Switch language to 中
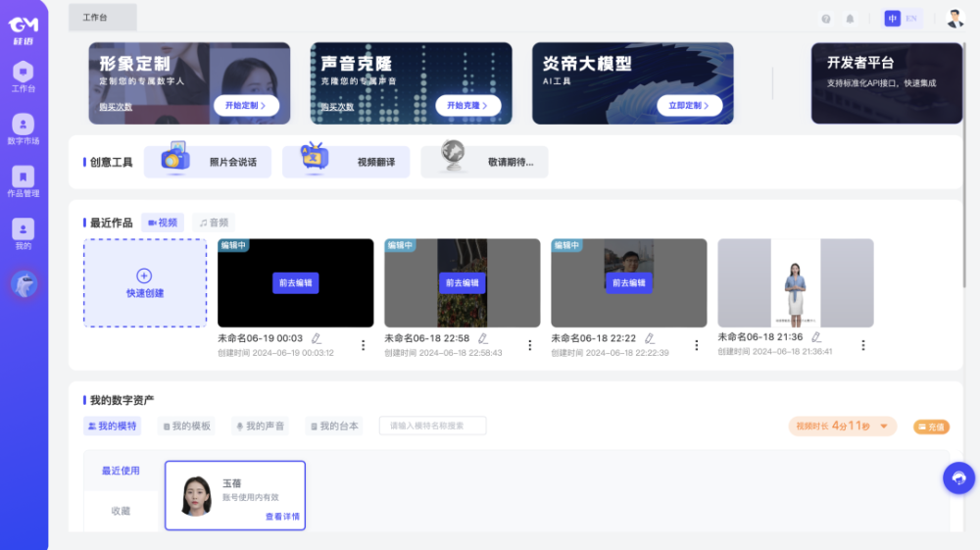 point(892,19)
